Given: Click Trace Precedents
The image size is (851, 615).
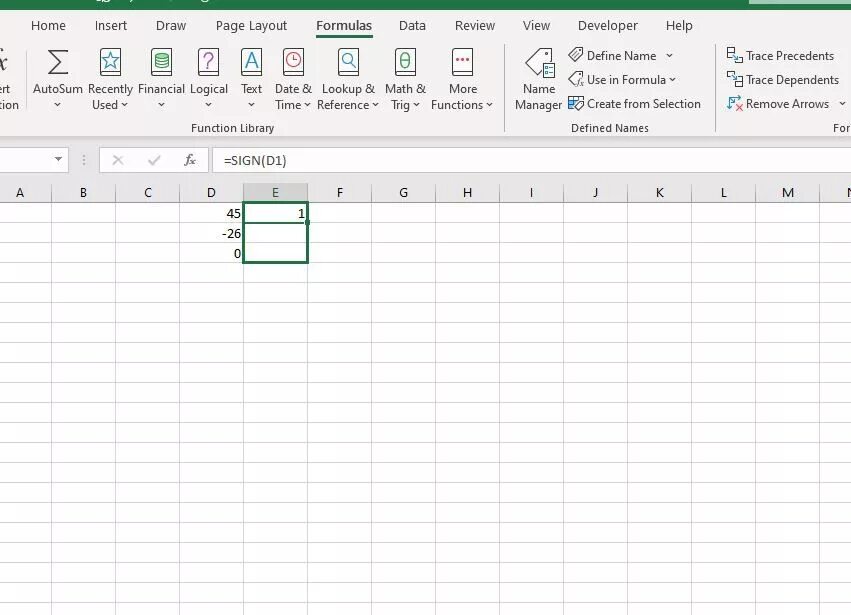Looking at the screenshot, I should pos(780,55).
